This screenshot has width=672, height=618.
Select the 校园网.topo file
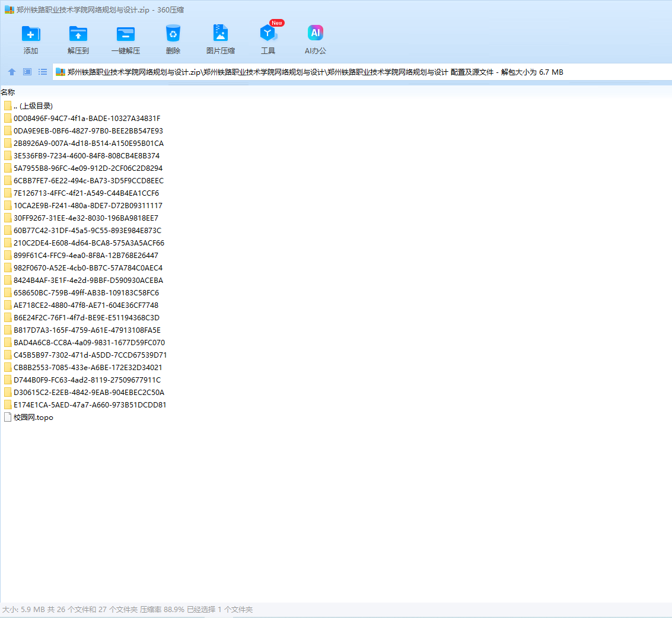pos(28,417)
